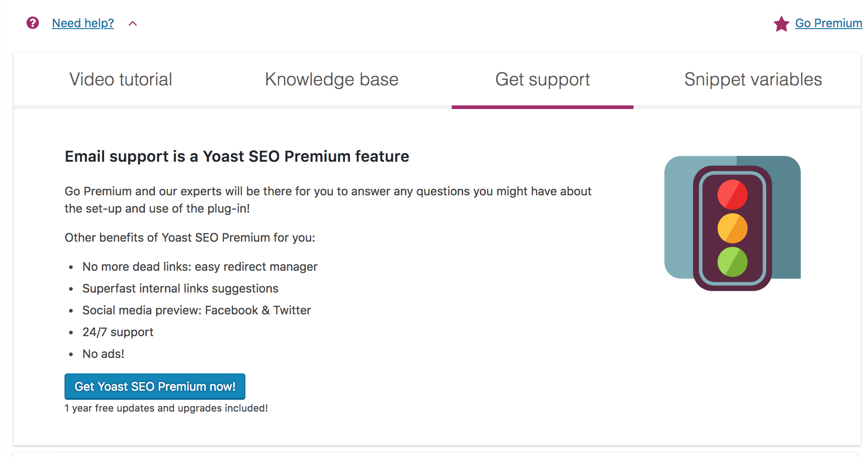Click the Get Yoast SEO Premium now button
868x457 pixels.
[155, 386]
